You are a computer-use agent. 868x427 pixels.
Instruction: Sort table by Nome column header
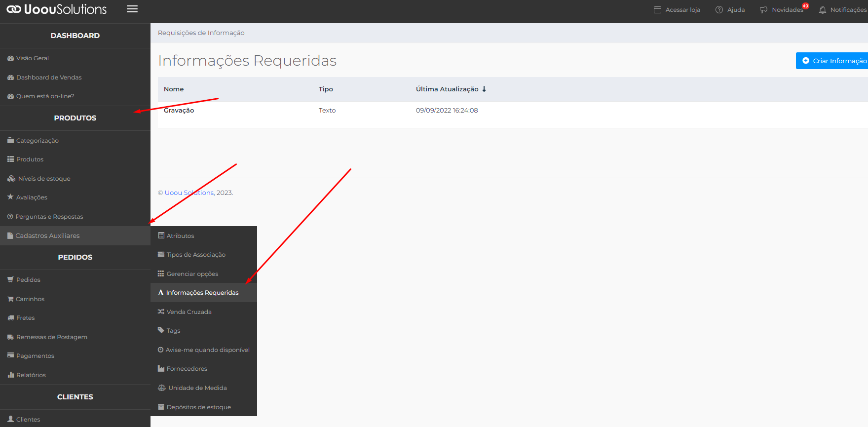coord(174,89)
